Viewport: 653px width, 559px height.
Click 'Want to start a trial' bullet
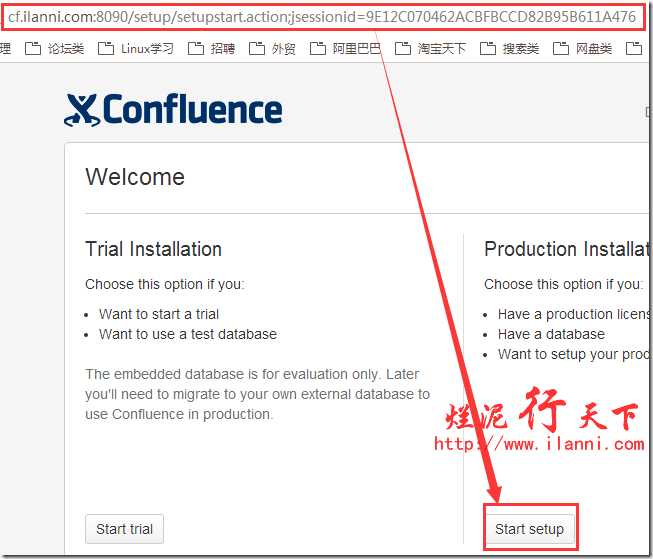[159, 314]
